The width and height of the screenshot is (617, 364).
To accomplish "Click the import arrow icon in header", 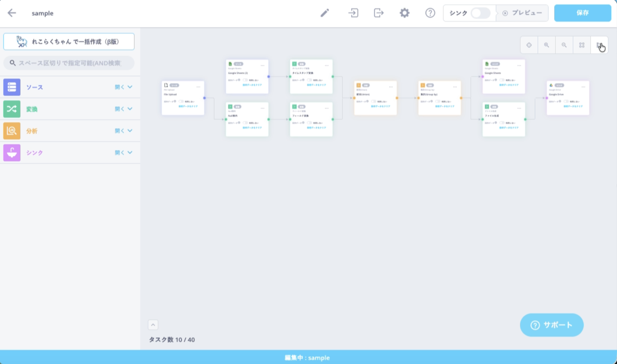I will (x=353, y=13).
